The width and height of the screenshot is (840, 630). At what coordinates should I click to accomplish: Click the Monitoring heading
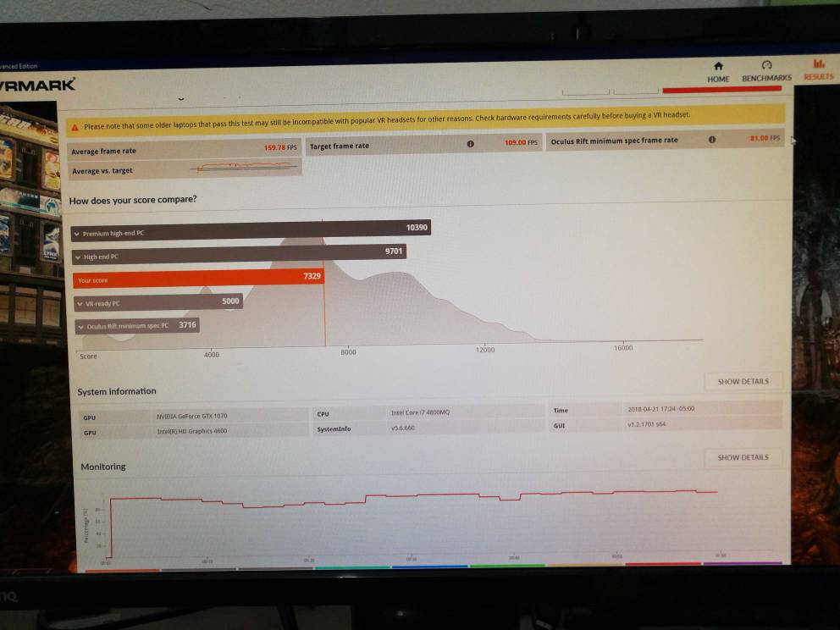click(x=103, y=467)
